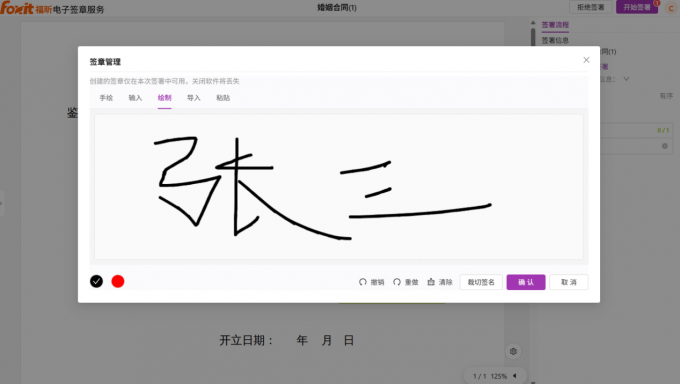Click the 裁切签名 button

point(481,282)
